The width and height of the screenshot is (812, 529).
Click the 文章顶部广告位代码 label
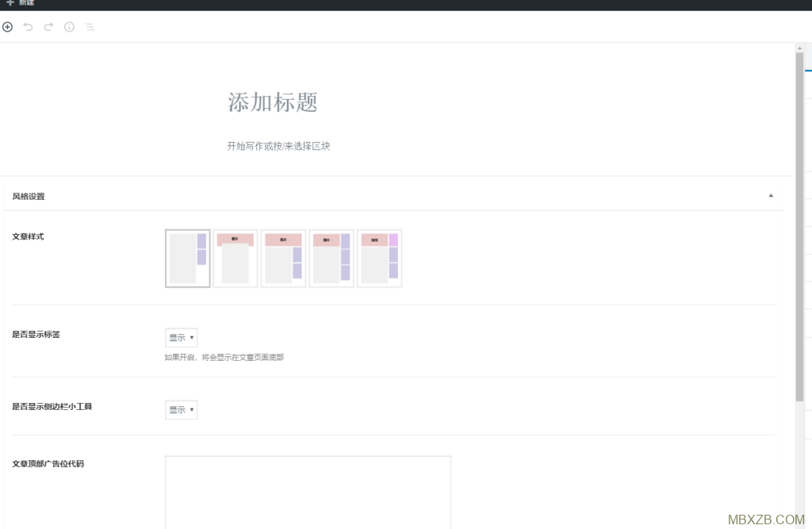tap(48, 464)
